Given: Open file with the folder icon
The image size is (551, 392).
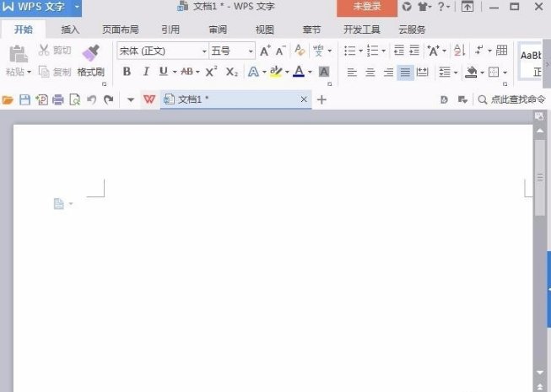Looking at the screenshot, I should click(8, 100).
